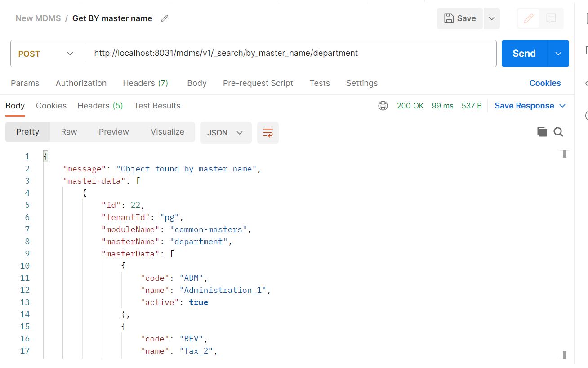Image resolution: width=588 pixels, height=368 pixels.
Task: Open search in response with the magnifier icon
Action: tap(558, 132)
